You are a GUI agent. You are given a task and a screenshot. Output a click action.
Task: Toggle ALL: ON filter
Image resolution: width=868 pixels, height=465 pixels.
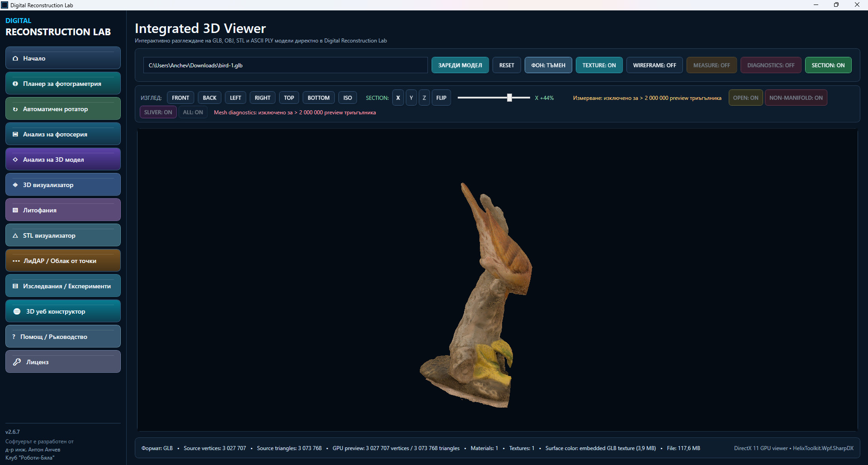pos(193,112)
